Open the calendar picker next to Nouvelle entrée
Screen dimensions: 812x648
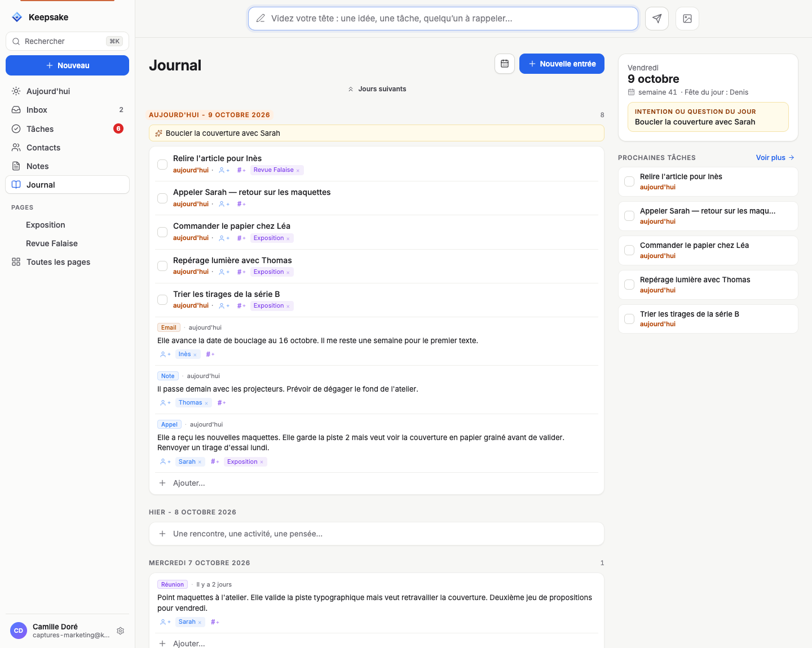(x=505, y=64)
